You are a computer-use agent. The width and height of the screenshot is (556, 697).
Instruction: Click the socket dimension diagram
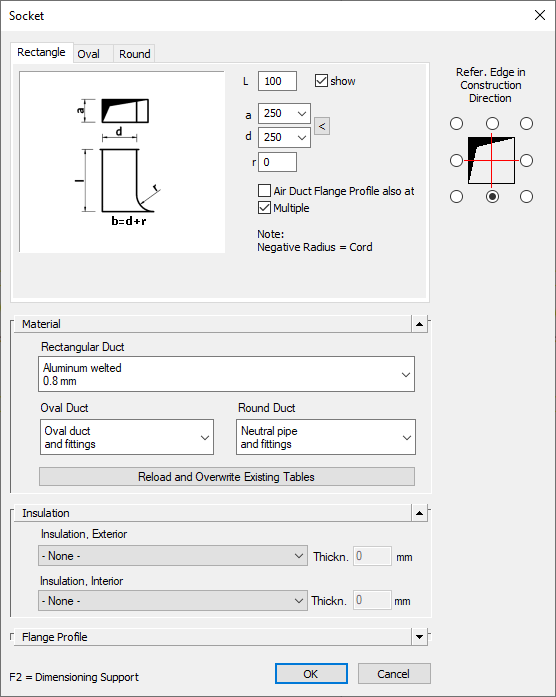pos(122,162)
